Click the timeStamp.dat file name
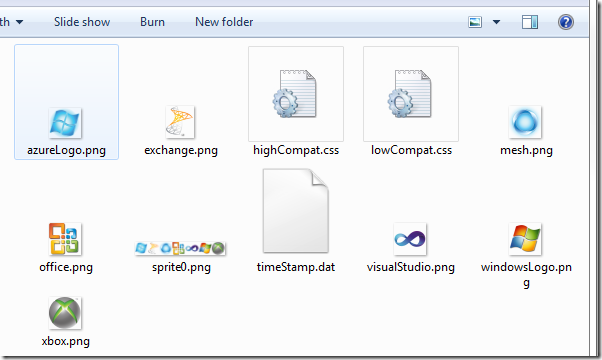This screenshot has width=602, height=360. click(x=296, y=267)
